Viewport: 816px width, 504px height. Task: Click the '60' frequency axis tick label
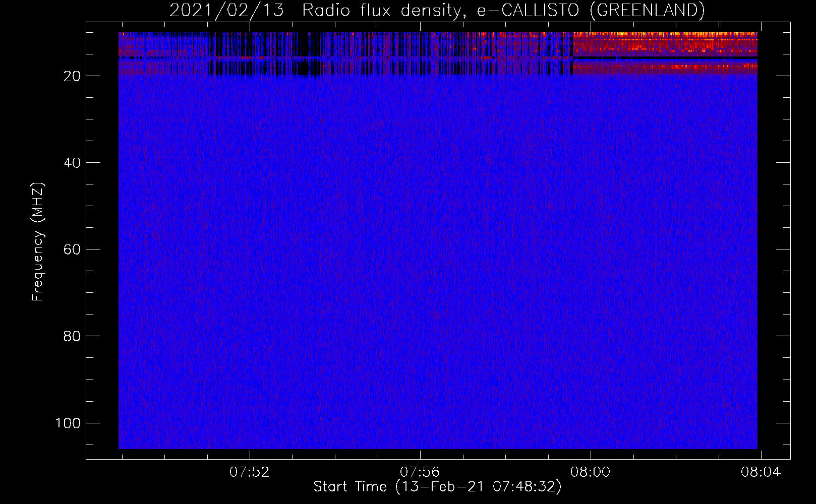(x=72, y=249)
